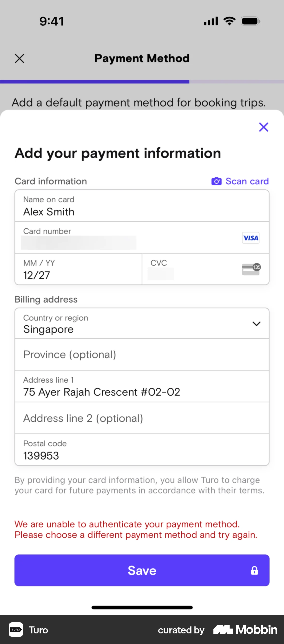Select the MM / YY expiry field

pyautogui.click(x=78, y=270)
